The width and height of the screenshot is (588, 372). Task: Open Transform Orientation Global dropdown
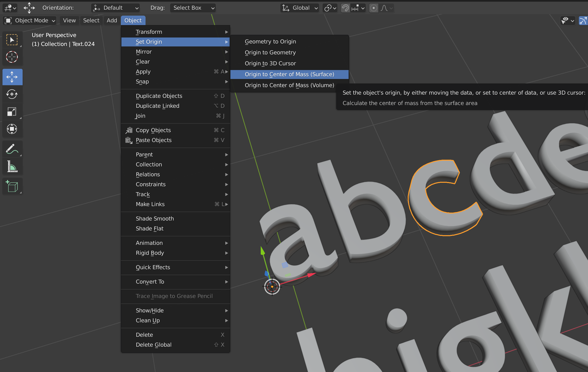(x=300, y=8)
